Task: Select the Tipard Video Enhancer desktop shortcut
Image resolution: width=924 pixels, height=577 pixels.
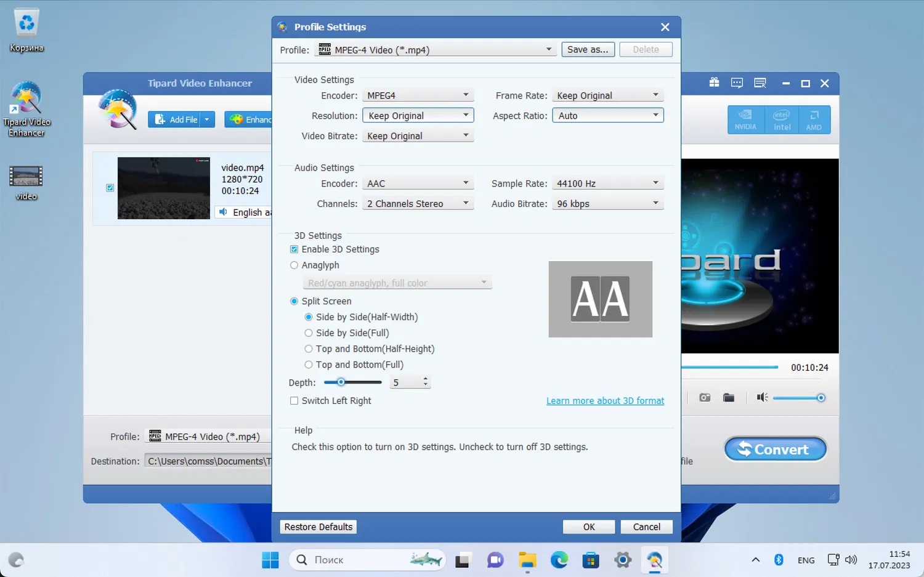Action: 26,109
